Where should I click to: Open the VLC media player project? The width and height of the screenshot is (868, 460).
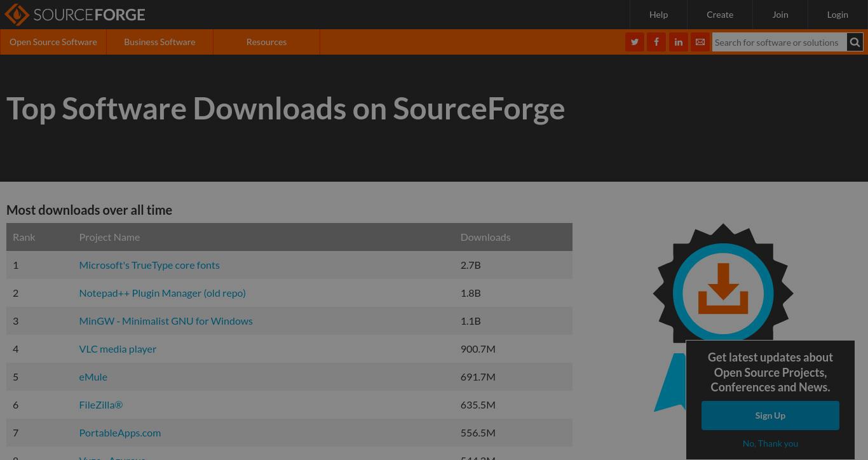[118, 349]
